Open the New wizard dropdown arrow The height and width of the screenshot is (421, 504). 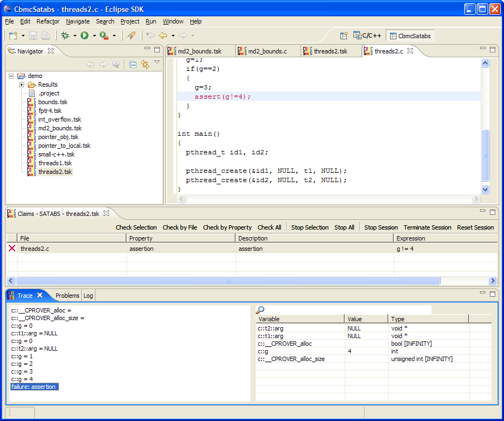[23, 35]
